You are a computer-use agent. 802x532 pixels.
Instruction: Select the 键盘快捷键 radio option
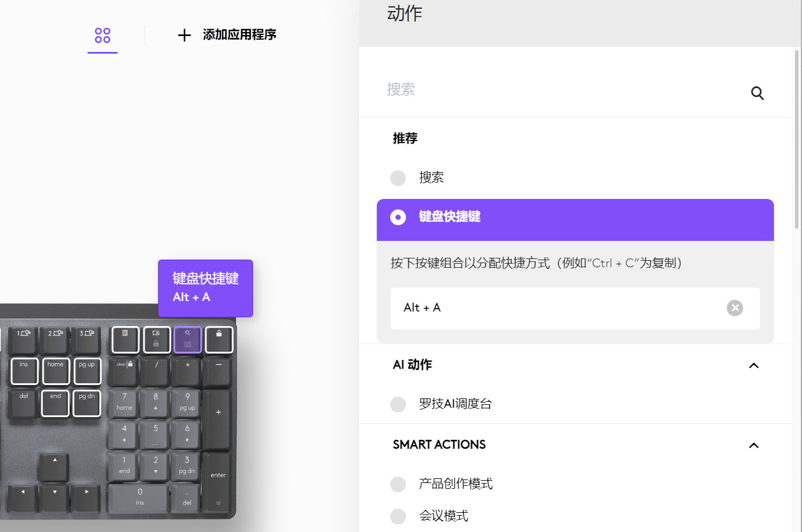click(398, 218)
